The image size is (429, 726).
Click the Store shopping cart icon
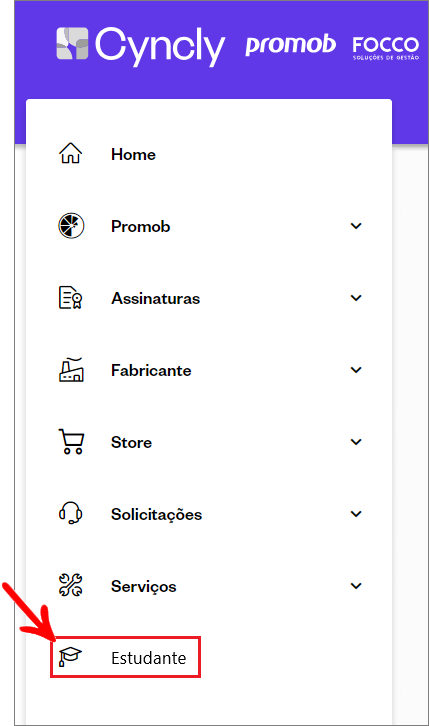click(71, 441)
